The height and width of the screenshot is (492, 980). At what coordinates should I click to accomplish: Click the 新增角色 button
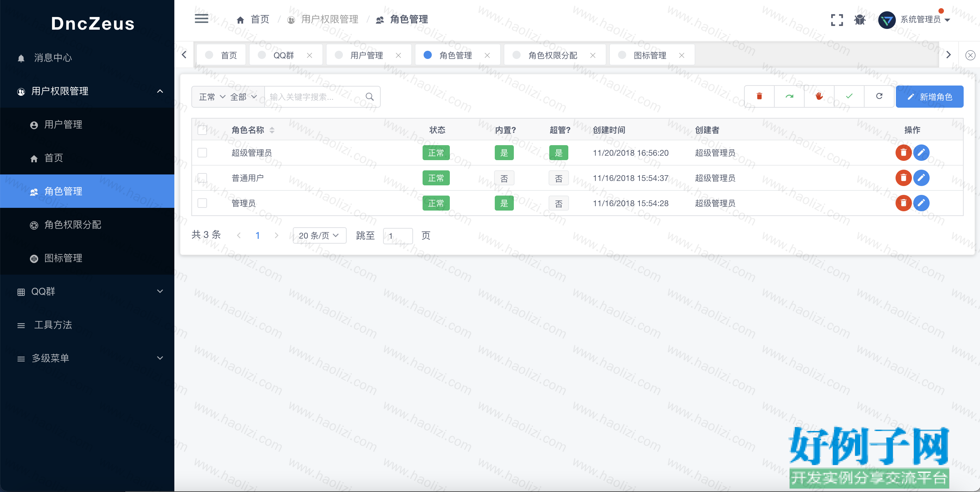(929, 97)
